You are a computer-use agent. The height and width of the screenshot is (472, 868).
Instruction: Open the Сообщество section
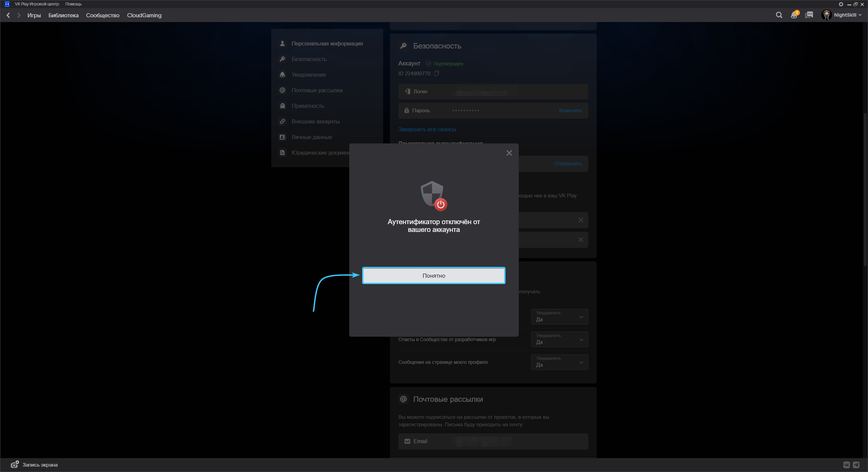pyautogui.click(x=103, y=15)
